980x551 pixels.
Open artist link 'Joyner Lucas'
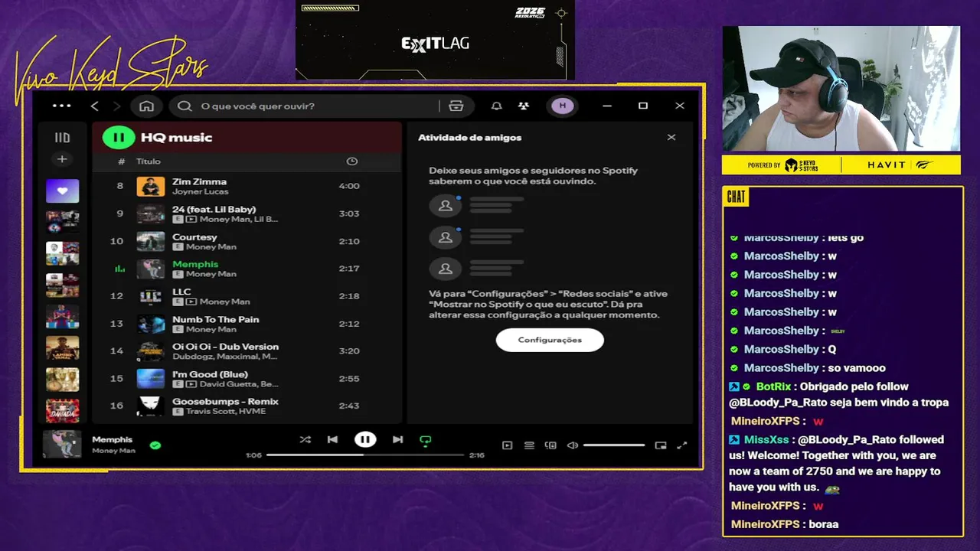point(200,191)
